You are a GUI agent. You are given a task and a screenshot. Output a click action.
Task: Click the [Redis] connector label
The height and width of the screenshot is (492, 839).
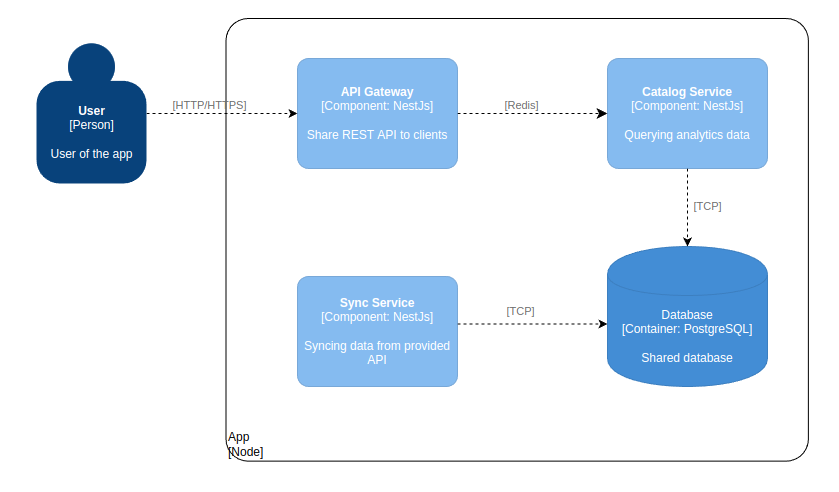click(521, 105)
